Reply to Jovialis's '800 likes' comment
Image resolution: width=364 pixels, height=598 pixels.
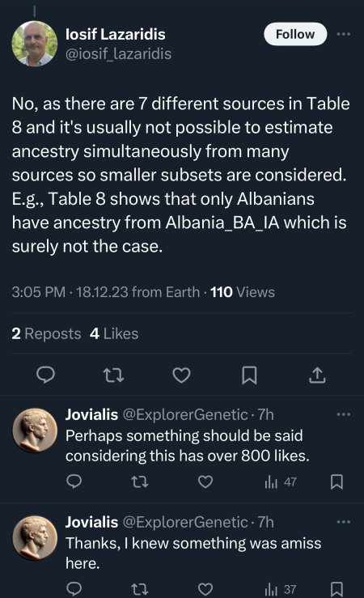[74, 482]
